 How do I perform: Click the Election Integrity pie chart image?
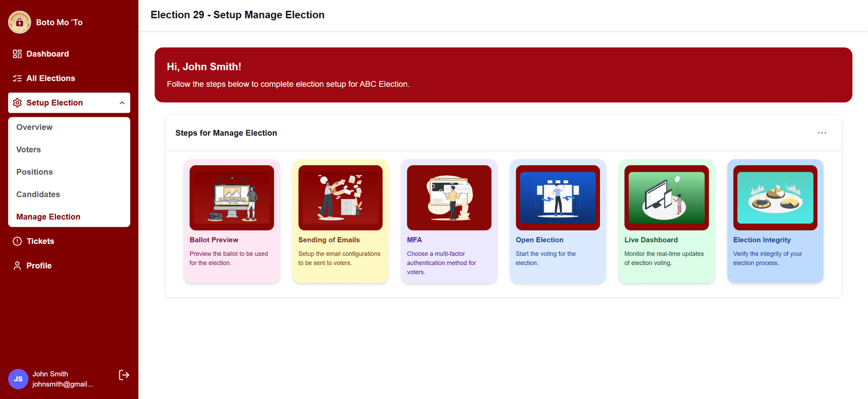coord(775,198)
